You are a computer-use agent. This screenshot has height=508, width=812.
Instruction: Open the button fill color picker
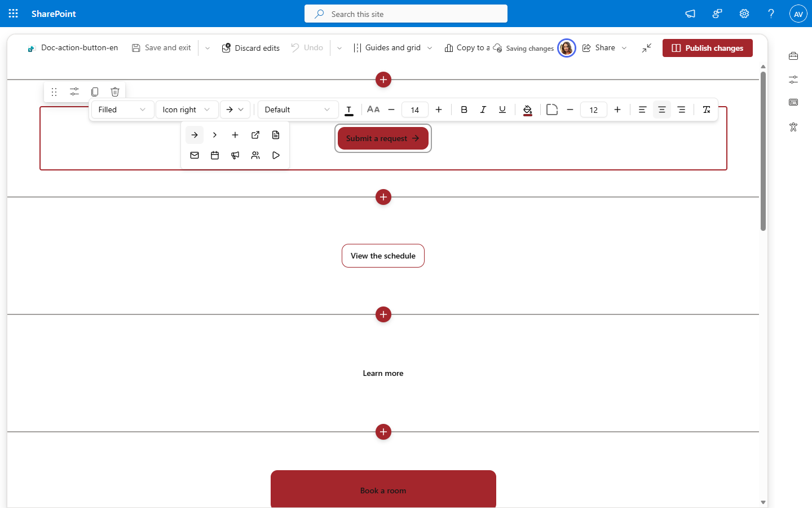coord(528,110)
